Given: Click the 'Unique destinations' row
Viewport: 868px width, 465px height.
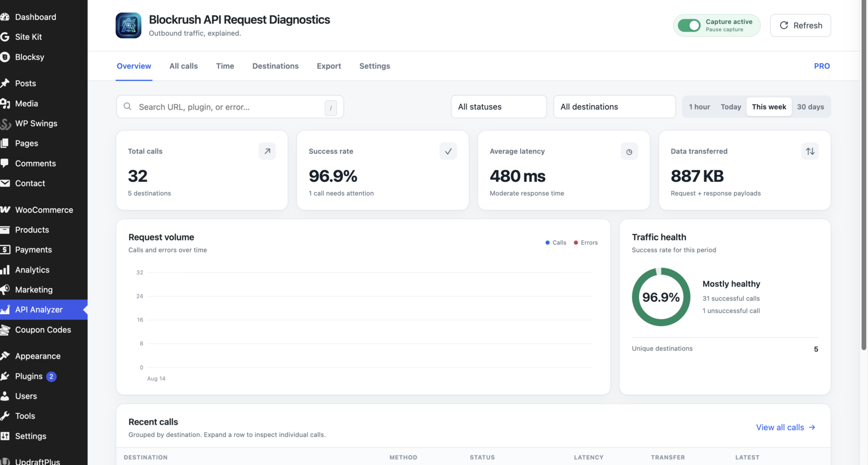Looking at the screenshot, I should [725, 349].
